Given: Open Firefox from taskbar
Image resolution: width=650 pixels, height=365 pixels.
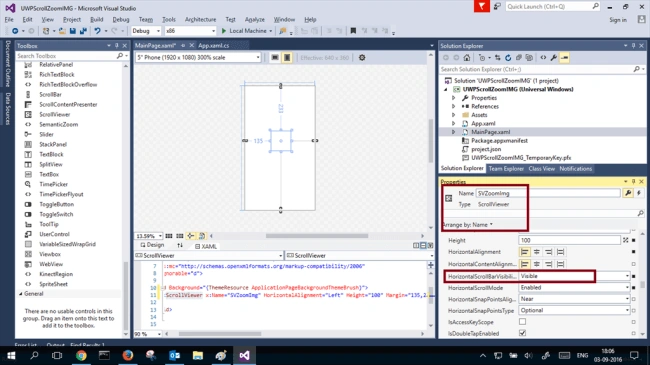Looking at the screenshot, I should 128,355.
